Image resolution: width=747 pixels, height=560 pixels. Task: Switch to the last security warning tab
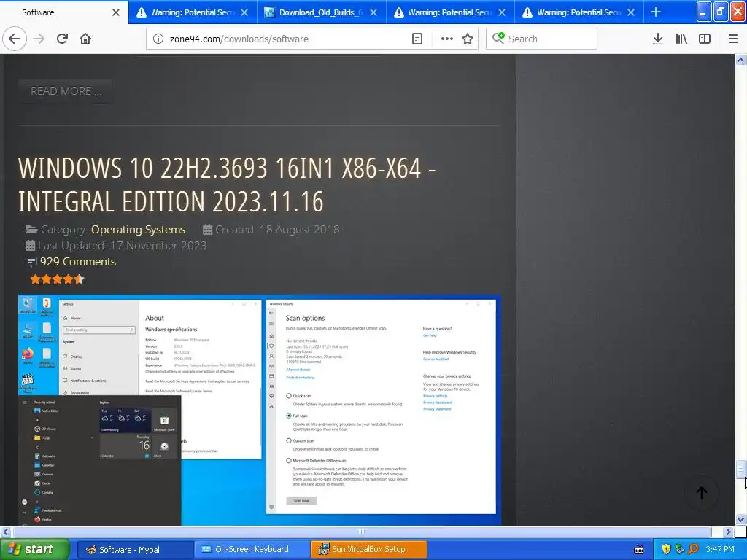coord(578,12)
